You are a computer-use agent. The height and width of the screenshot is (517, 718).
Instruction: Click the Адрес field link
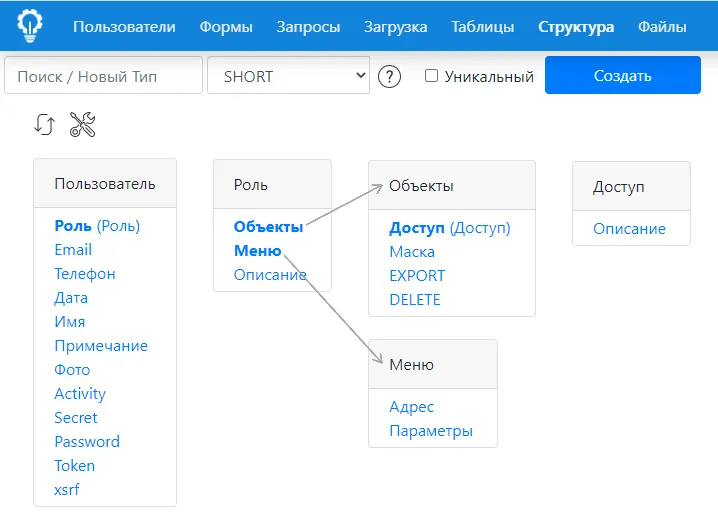(x=412, y=407)
